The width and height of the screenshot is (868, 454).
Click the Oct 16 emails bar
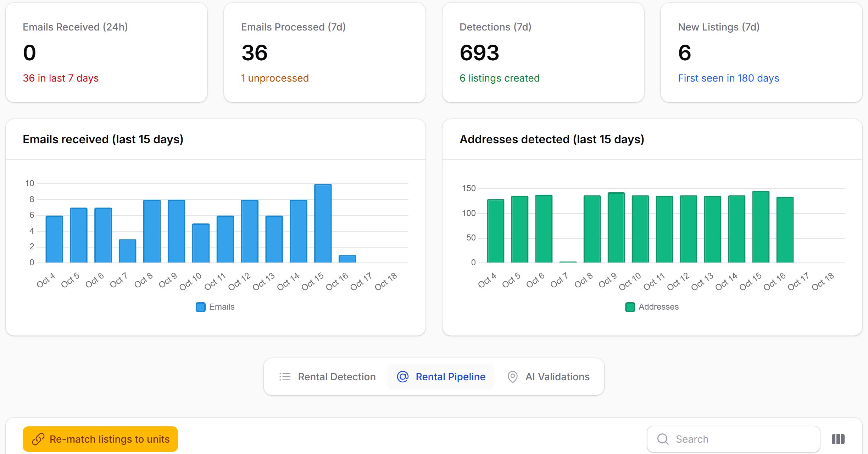click(347, 259)
